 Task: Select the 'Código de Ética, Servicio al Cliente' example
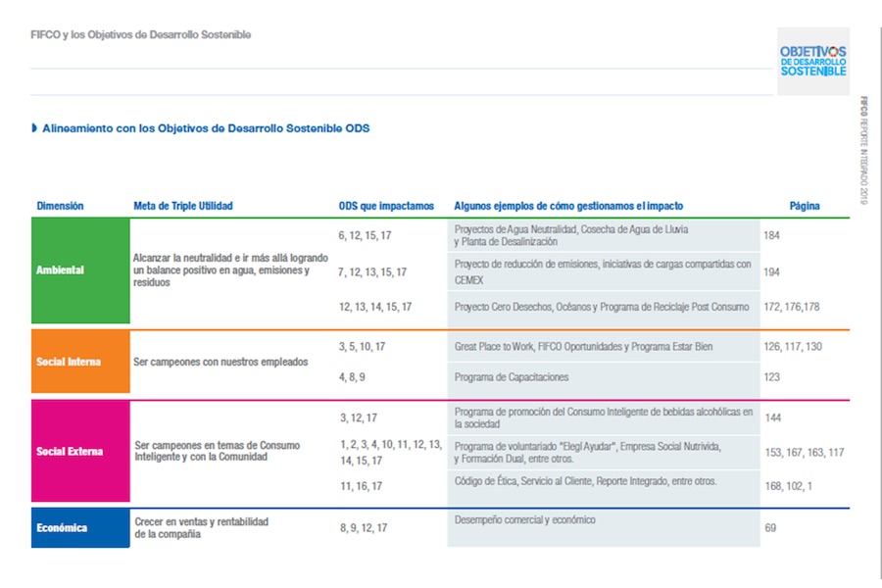[604, 487]
